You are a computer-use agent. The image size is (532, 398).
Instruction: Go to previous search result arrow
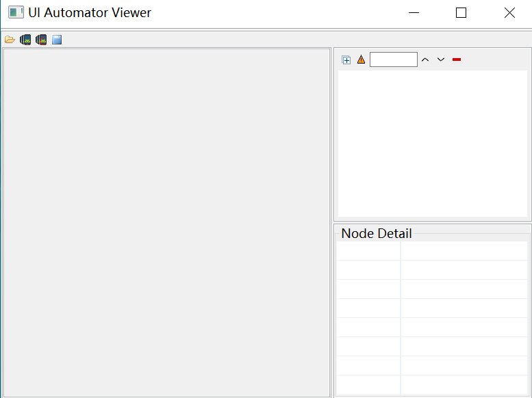[x=425, y=59]
